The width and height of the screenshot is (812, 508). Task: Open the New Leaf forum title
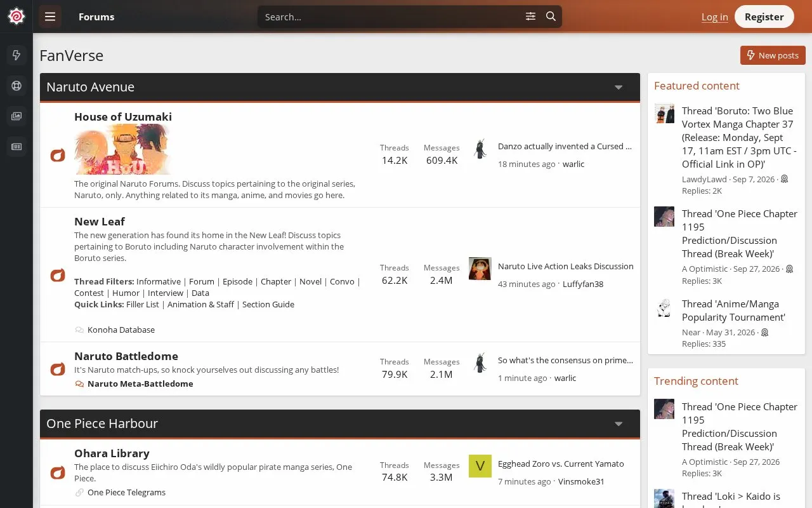pyautogui.click(x=100, y=222)
